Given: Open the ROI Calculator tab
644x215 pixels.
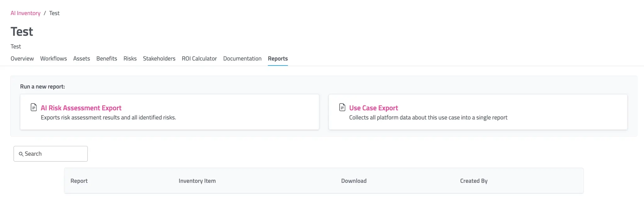Looking at the screenshot, I should [199, 59].
